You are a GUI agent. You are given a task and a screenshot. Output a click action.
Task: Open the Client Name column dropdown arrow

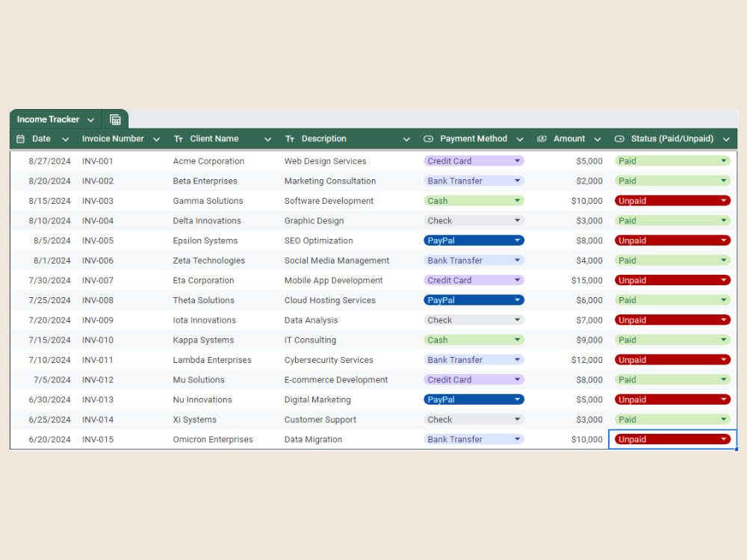tap(267, 139)
